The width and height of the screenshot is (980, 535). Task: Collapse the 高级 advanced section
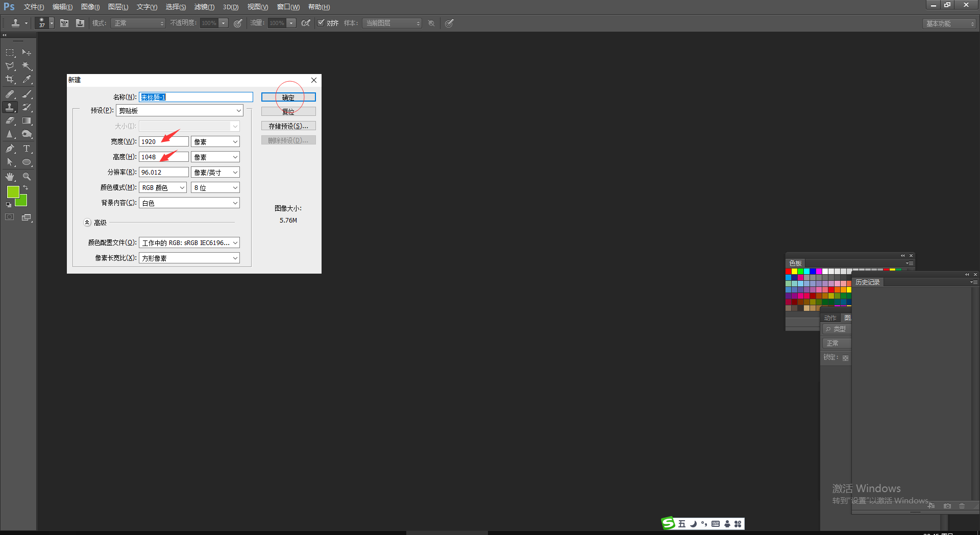(x=87, y=223)
